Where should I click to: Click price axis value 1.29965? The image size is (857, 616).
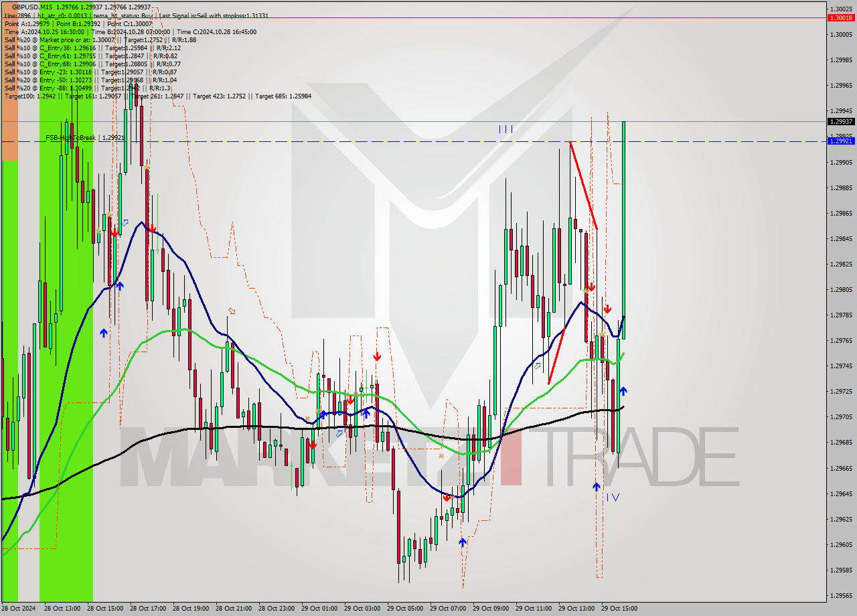(841, 85)
